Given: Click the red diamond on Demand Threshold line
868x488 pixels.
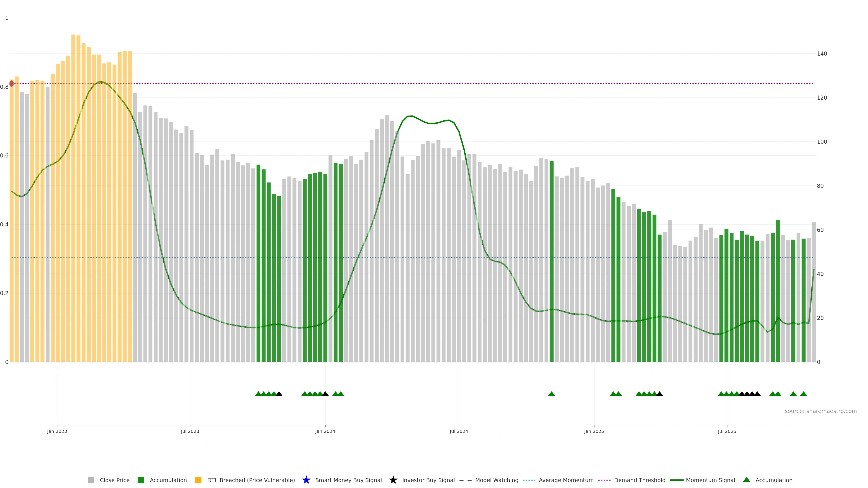Looking at the screenshot, I should click(x=12, y=84).
